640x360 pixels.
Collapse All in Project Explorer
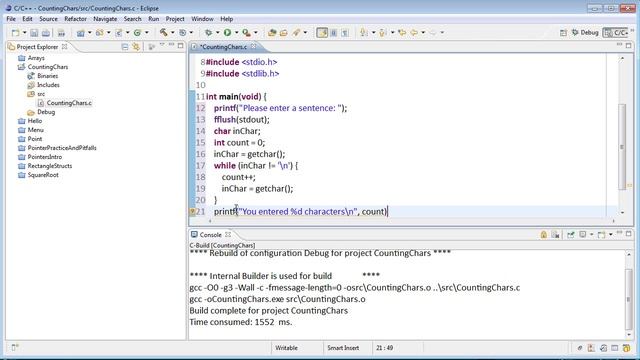coord(125,47)
